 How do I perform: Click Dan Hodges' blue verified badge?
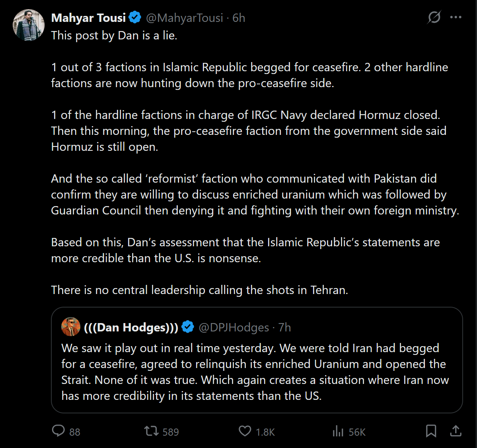pos(188,327)
